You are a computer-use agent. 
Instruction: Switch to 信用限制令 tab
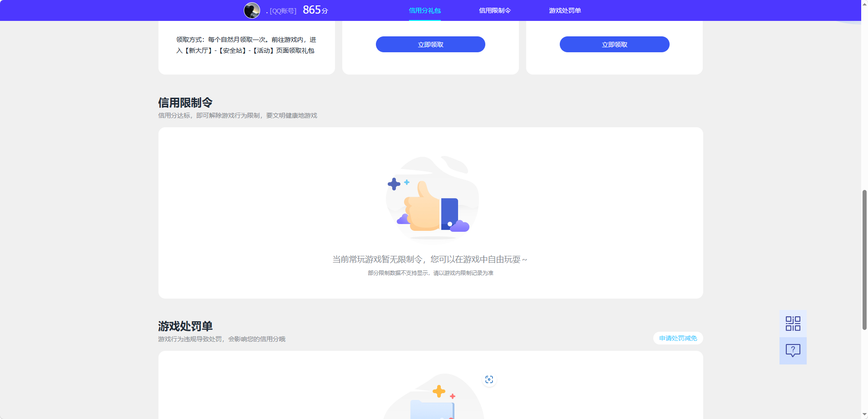[495, 10]
